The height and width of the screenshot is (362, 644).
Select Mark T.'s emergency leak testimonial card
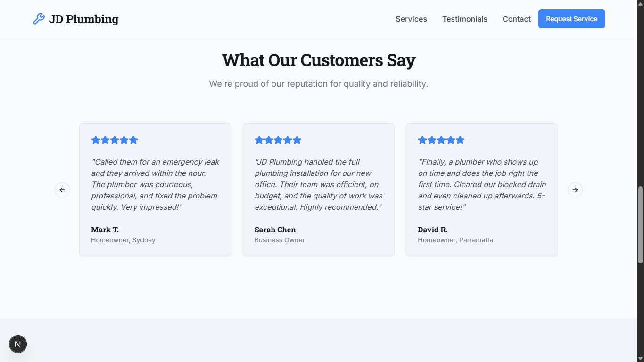click(155, 190)
